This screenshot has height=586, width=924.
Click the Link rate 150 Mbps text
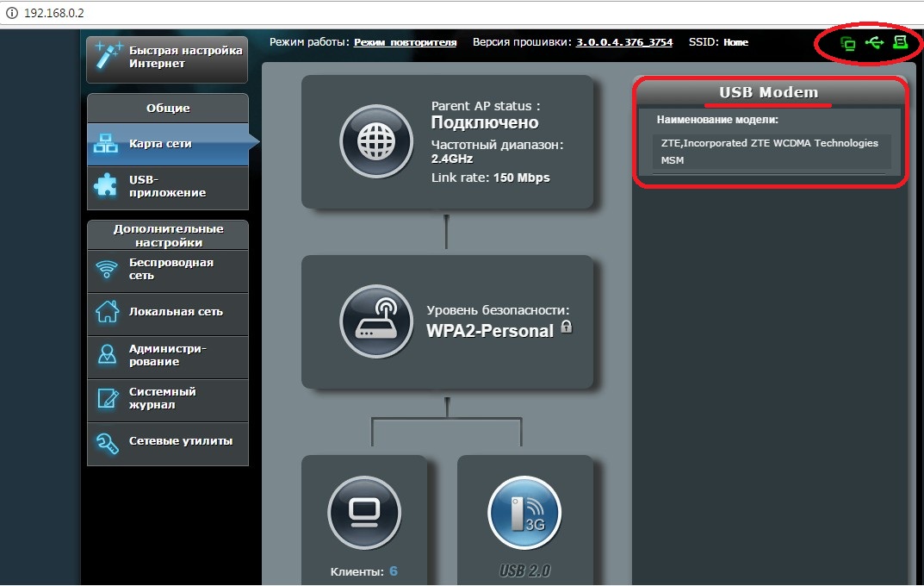(490, 178)
